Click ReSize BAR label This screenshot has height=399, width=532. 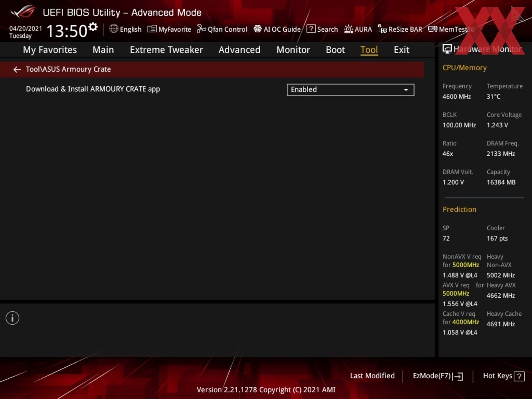405,29
